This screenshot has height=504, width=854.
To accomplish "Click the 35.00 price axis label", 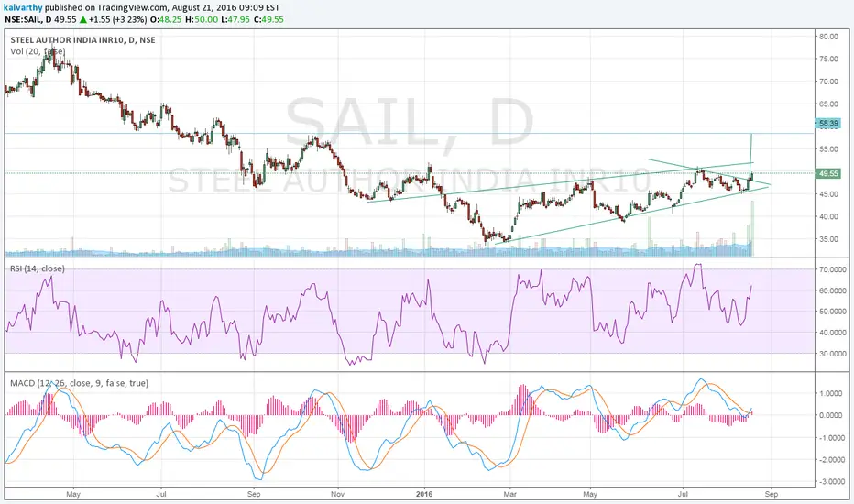I will click(828, 239).
